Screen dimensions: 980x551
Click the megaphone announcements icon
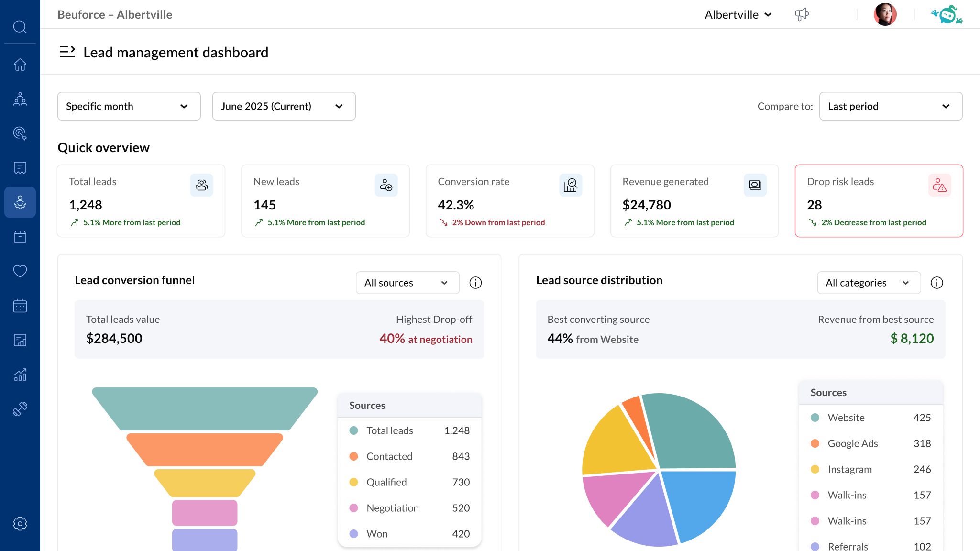(x=802, y=14)
